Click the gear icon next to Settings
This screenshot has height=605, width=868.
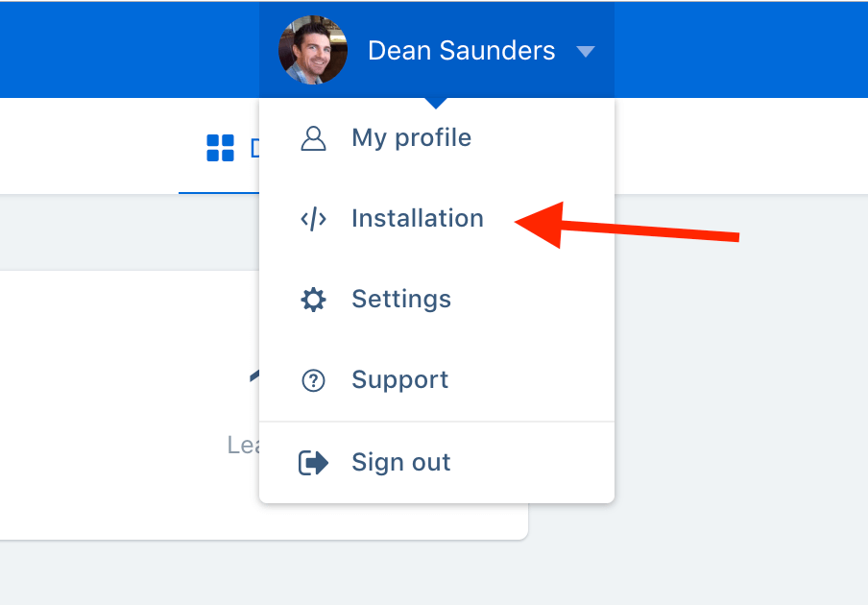tap(313, 300)
